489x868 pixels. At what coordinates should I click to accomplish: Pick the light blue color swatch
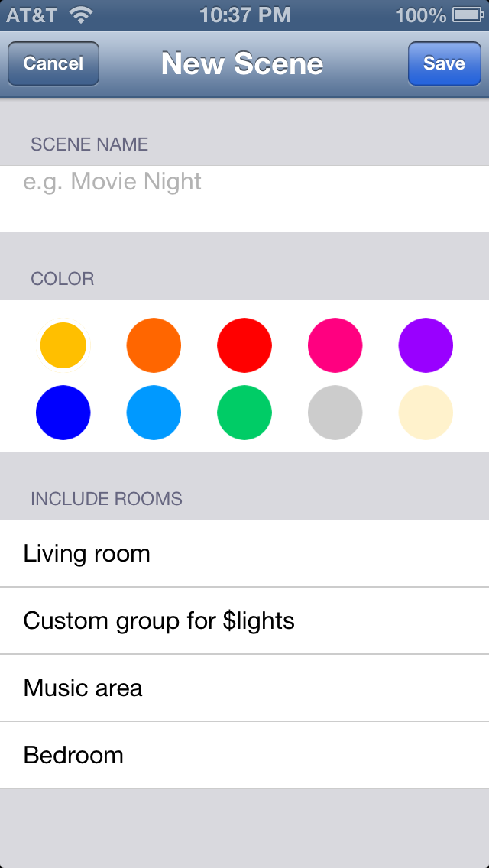click(x=154, y=413)
